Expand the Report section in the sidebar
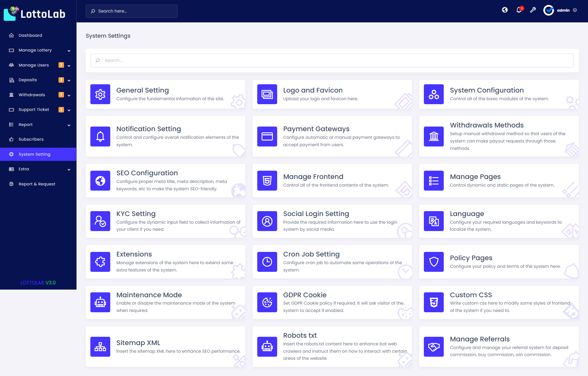Screen dimensions: 588x376 tap(25, 124)
